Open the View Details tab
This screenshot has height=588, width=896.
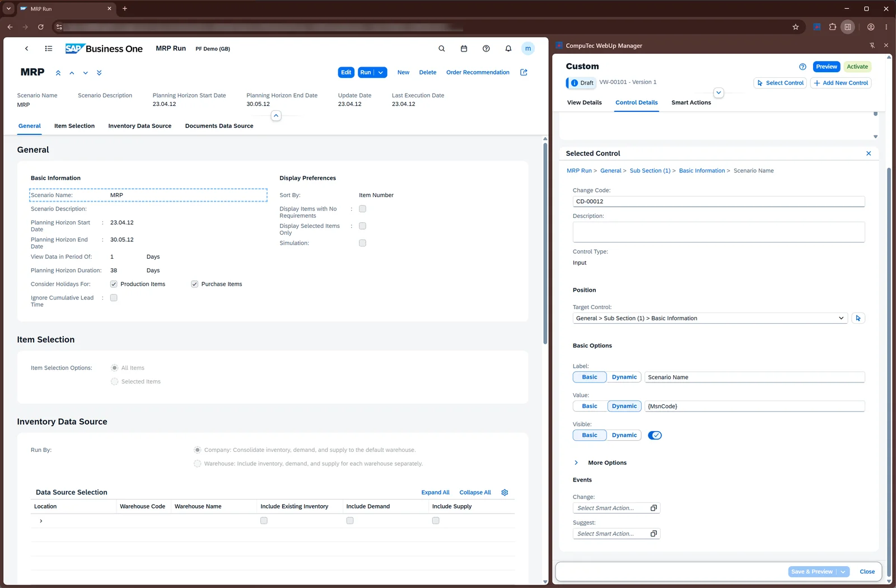[584, 102]
